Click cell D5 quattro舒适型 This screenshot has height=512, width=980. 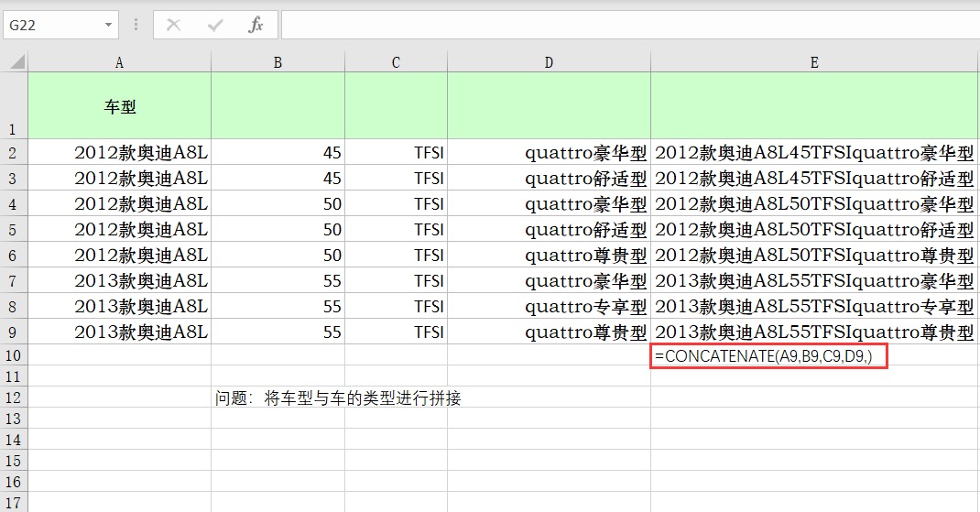(549, 229)
